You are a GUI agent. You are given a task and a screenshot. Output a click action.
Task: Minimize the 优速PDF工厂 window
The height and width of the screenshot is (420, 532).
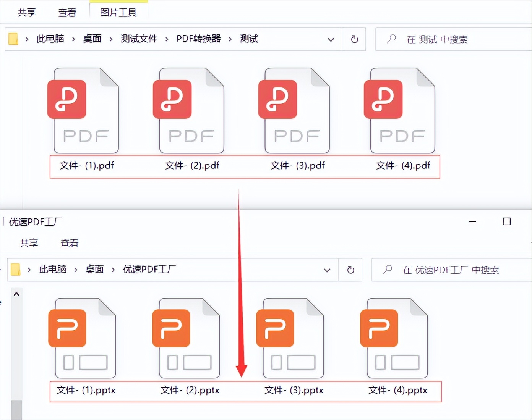pos(472,221)
